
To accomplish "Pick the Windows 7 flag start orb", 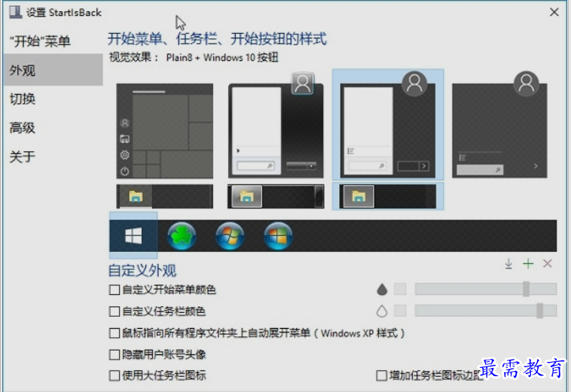I will pyautogui.click(x=230, y=236).
